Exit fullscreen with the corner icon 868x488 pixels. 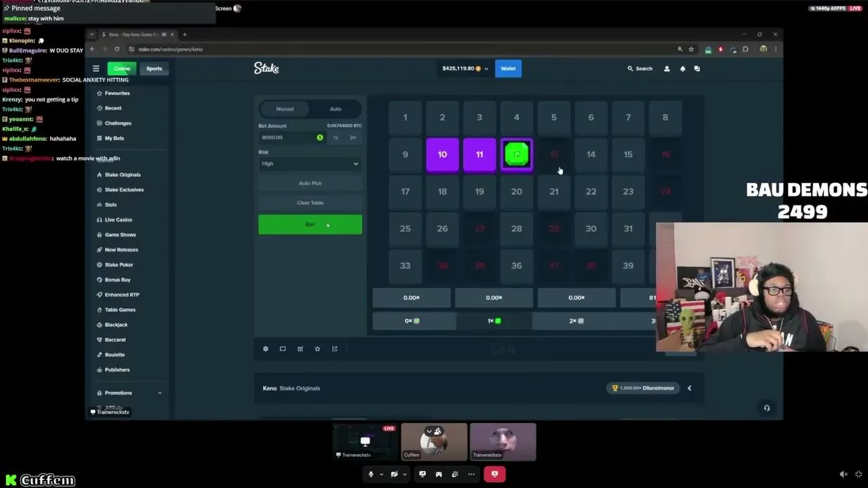pyautogui.click(x=859, y=474)
